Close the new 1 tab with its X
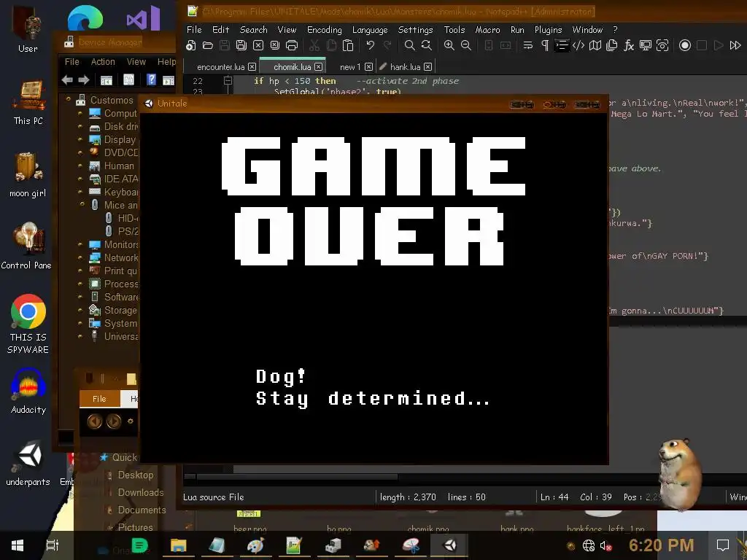 368,67
